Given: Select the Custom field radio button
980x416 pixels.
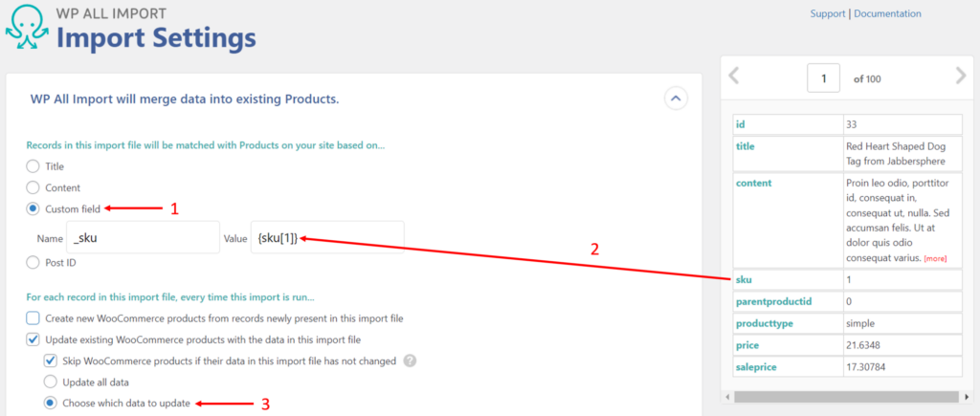Looking at the screenshot, I should pos(33,209).
